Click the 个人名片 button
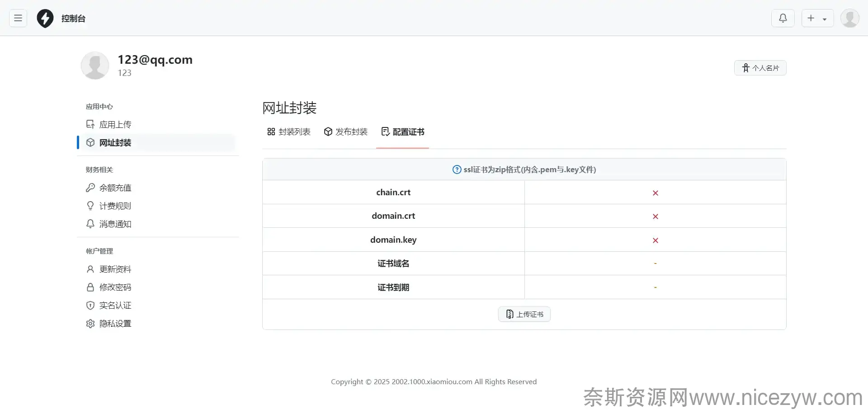The width and height of the screenshot is (868, 414). 760,68
